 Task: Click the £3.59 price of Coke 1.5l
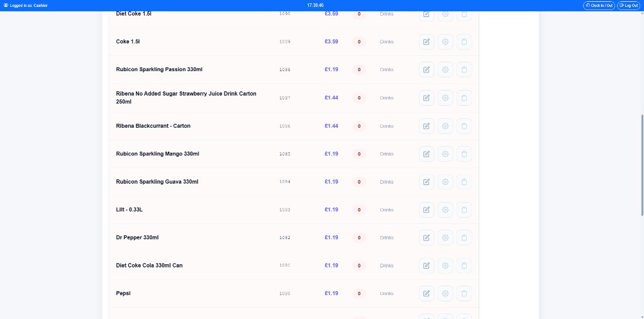[x=331, y=42]
